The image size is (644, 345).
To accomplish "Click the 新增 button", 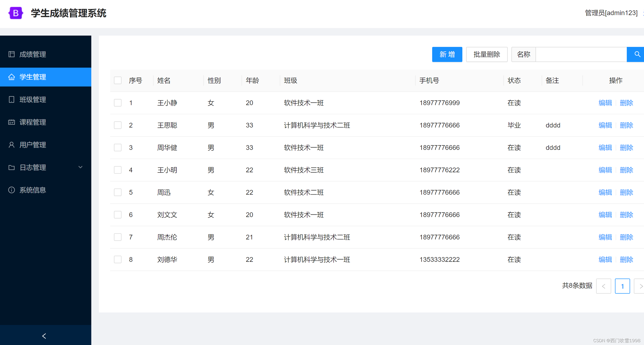I will click(x=447, y=54).
